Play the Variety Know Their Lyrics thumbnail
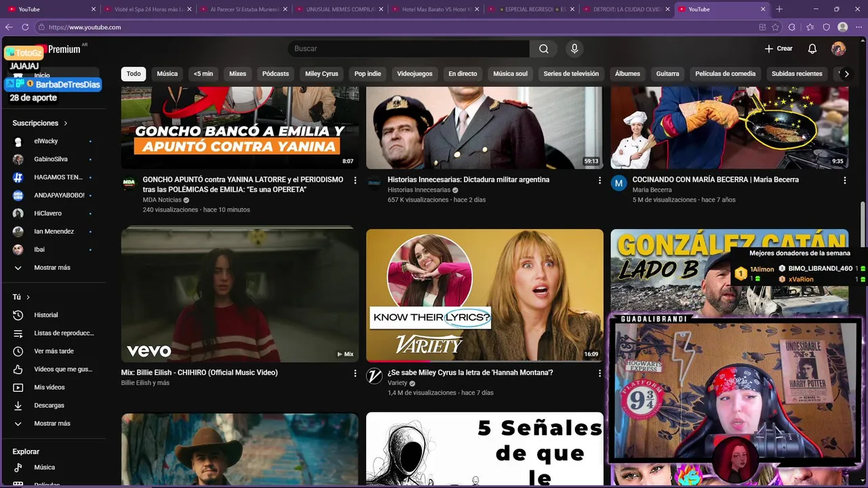 click(x=485, y=295)
